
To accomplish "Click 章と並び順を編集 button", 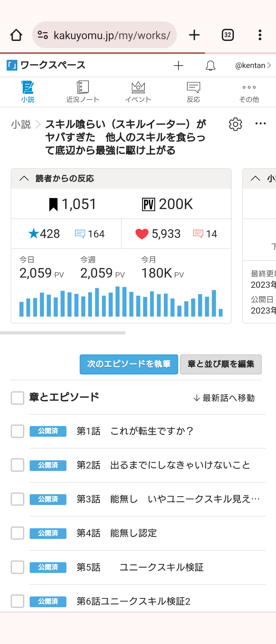I will 221,364.
